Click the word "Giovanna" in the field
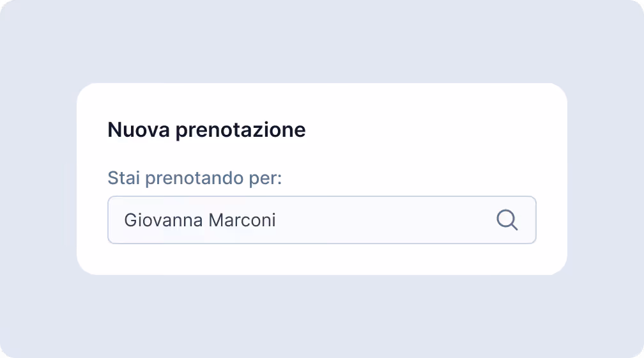644x358 pixels. click(x=164, y=221)
